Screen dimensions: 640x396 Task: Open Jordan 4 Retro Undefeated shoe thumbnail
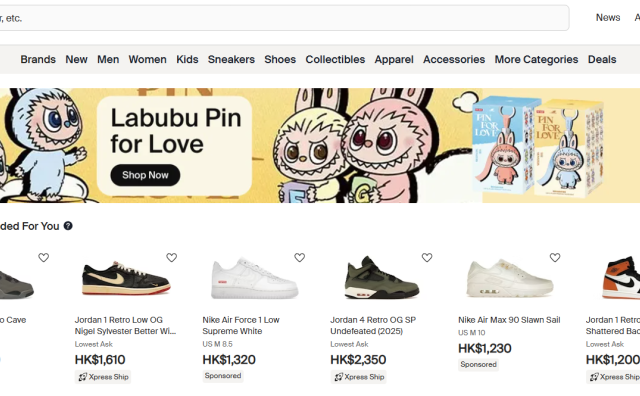pos(381,278)
